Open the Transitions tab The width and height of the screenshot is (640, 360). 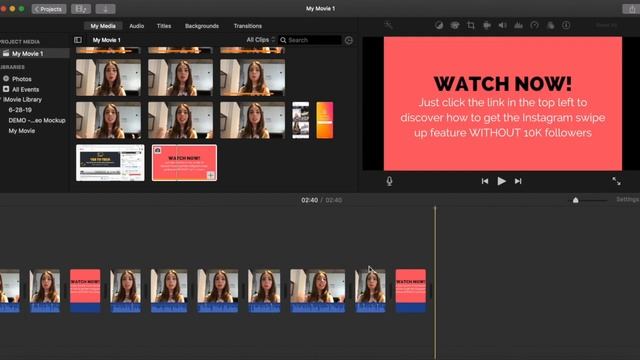pos(248,26)
